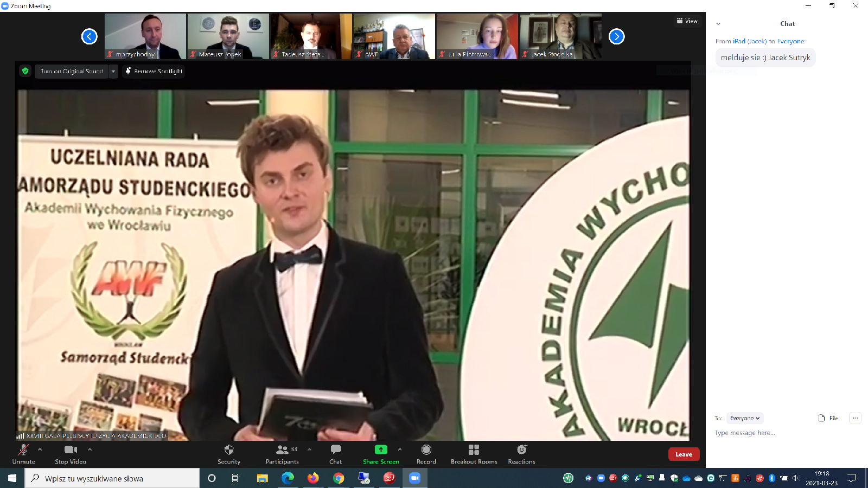Open chat more options ellipsis
Viewport: 868px width, 488px height.
click(x=855, y=418)
